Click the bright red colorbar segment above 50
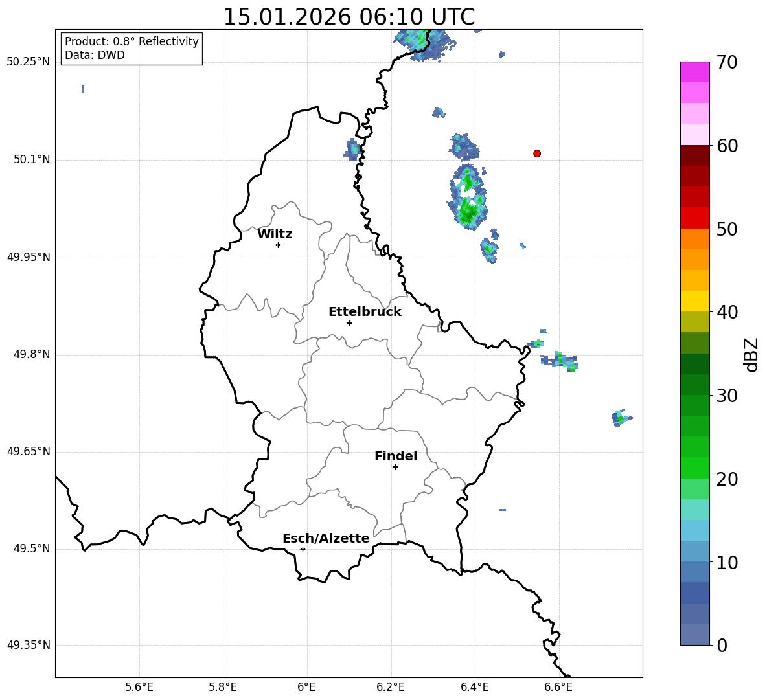767x700 pixels. pyautogui.click(x=694, y=218)
